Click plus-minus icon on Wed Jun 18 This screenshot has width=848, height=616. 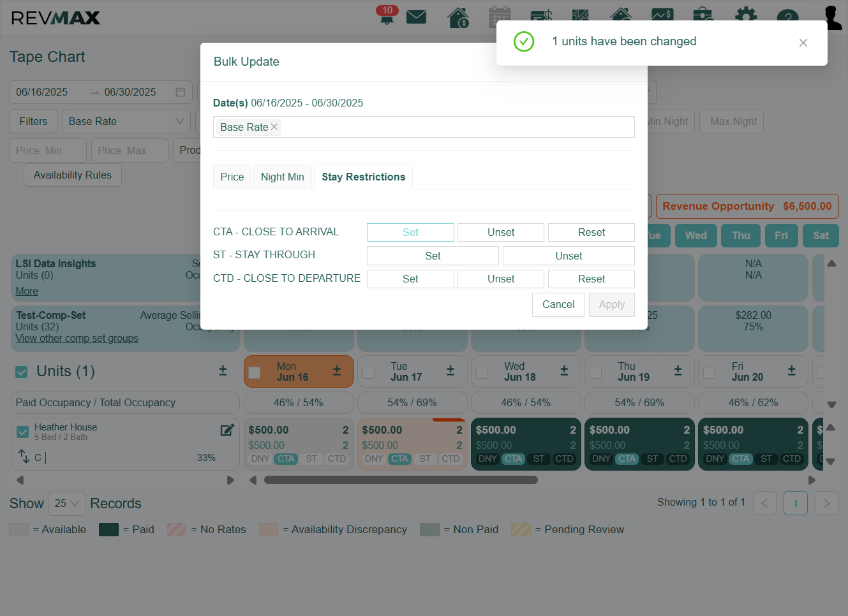pyautogui.click(x=564, y=370)
